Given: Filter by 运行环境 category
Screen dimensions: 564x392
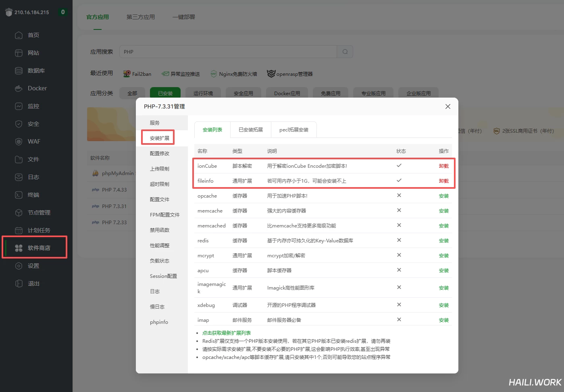Looking at the screenshot, I should coord(203,93).
